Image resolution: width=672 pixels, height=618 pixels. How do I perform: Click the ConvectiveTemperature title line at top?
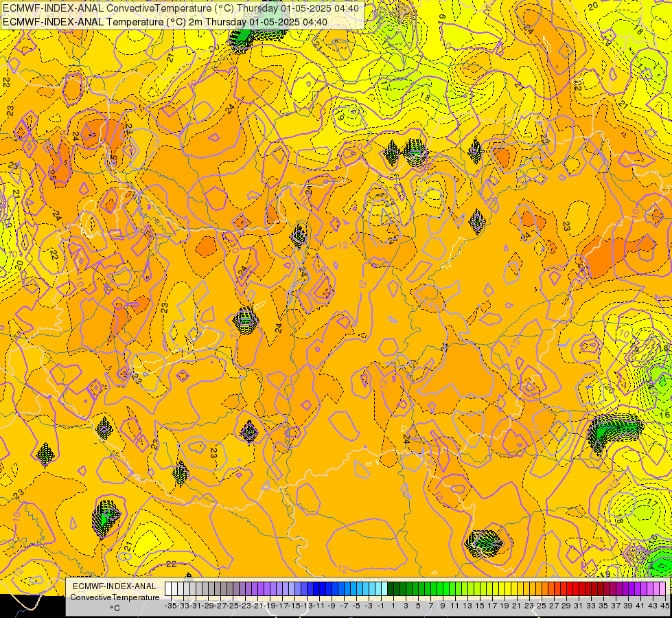(x=181, y=8)
